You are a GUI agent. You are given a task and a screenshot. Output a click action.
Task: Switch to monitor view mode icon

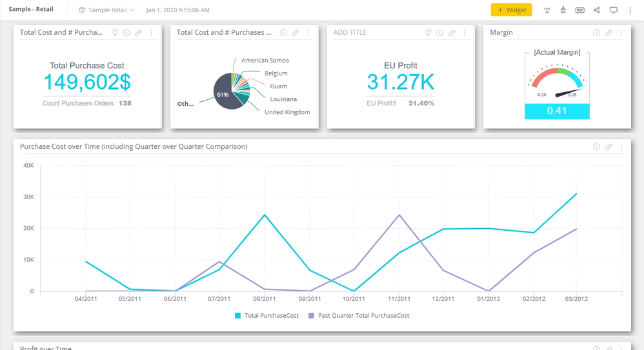[613, 10]
